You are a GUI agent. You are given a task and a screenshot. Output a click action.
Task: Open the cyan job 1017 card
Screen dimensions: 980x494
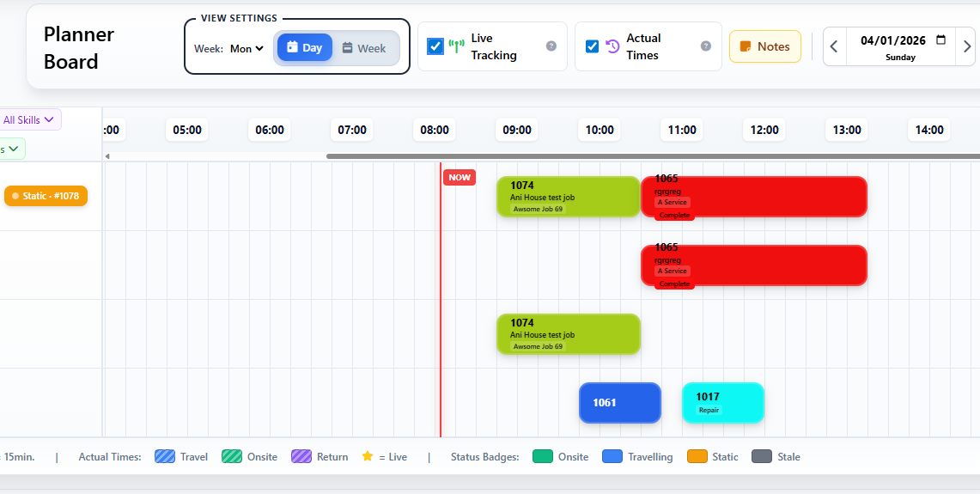click(723, 403)
